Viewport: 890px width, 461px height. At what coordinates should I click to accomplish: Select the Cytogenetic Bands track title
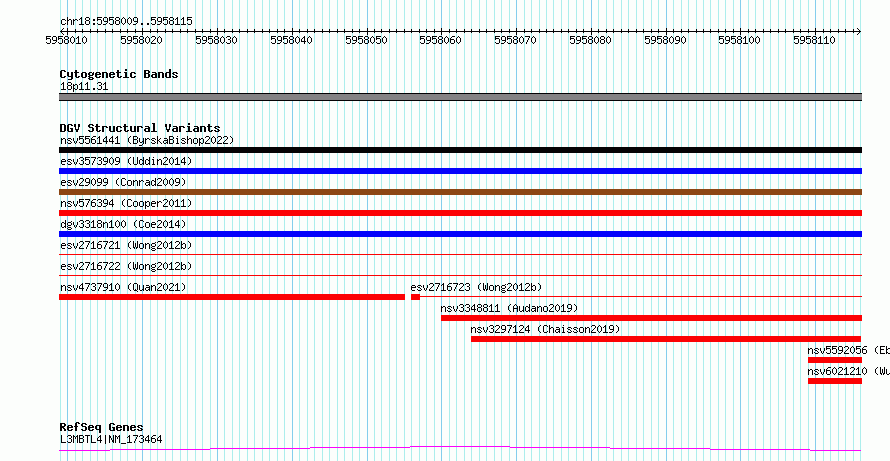point(119,74)
